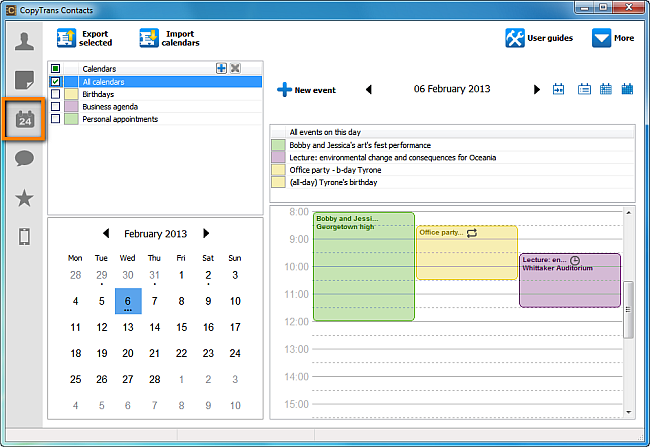Go to previous month in mini calendar
The image size is (650, 447).
point(106,233)
